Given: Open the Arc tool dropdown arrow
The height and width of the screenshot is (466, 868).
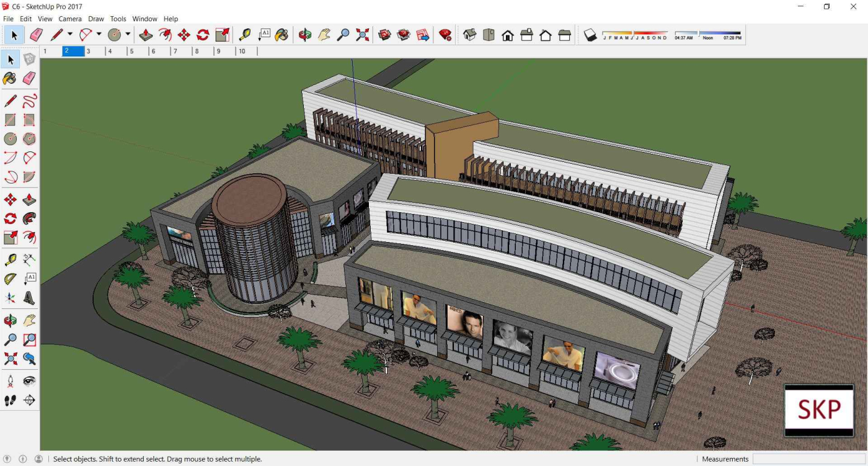Looking at the screenshot, I should coord(99,35).
